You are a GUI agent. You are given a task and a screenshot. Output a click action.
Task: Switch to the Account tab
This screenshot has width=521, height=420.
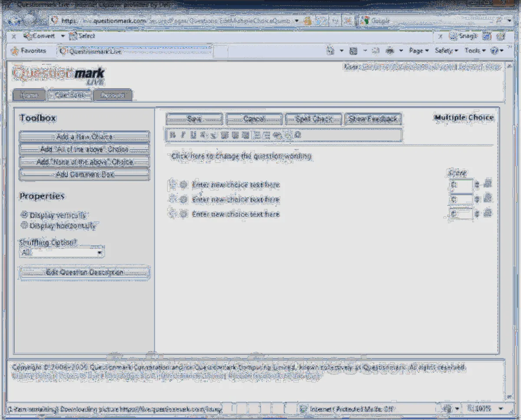tap(112, 95)
